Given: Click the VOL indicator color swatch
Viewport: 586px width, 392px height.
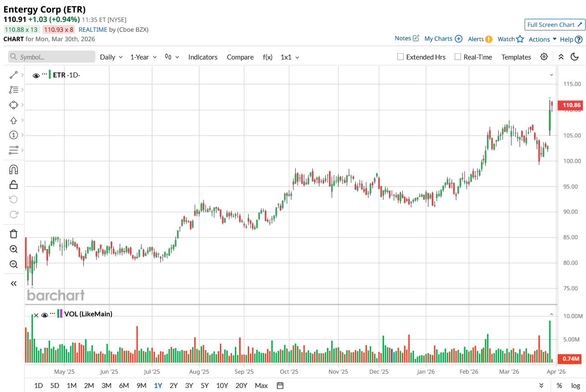Looking at the screenshot, I should pos(60,314).
